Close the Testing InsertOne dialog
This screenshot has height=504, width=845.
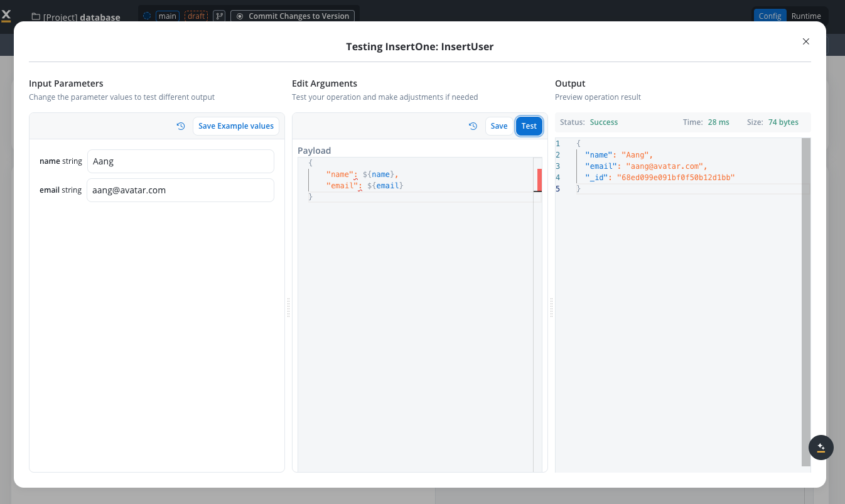[x=806, y=41]
